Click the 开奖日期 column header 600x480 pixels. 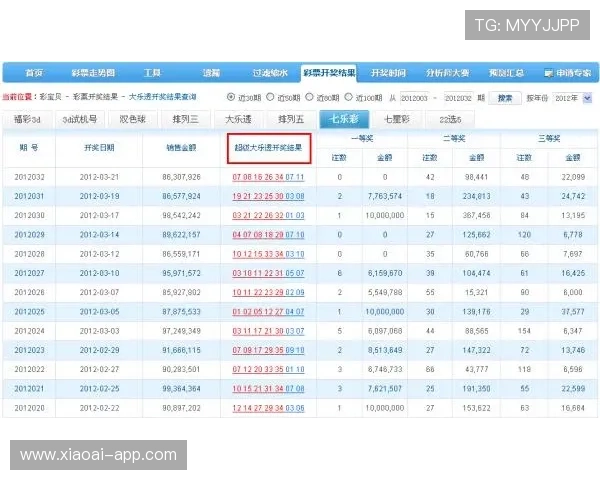(x=99, y=148)
